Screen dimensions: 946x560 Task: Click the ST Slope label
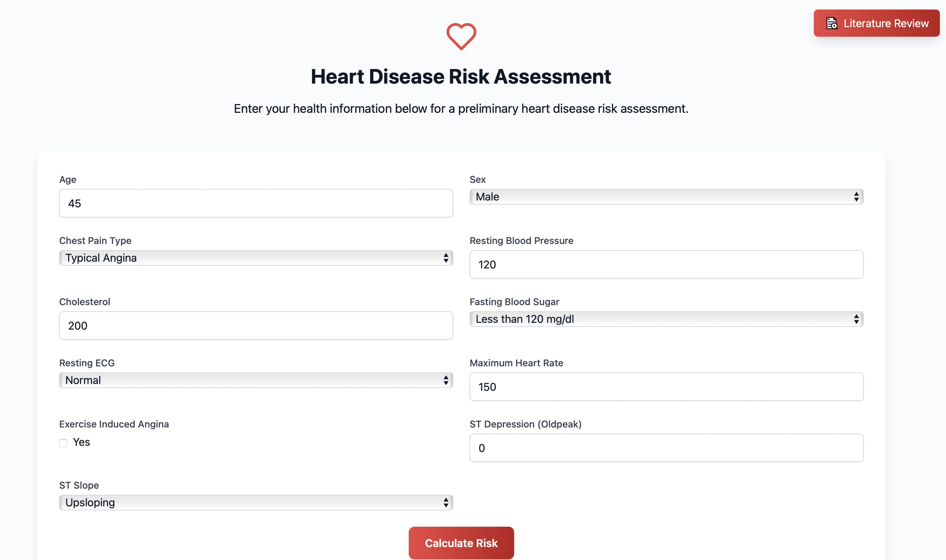[79, 485]
